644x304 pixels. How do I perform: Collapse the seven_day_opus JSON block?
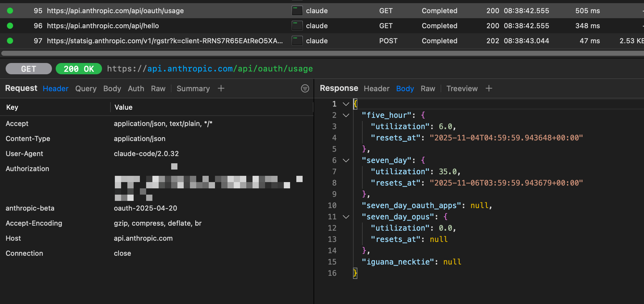pos(346,217)
